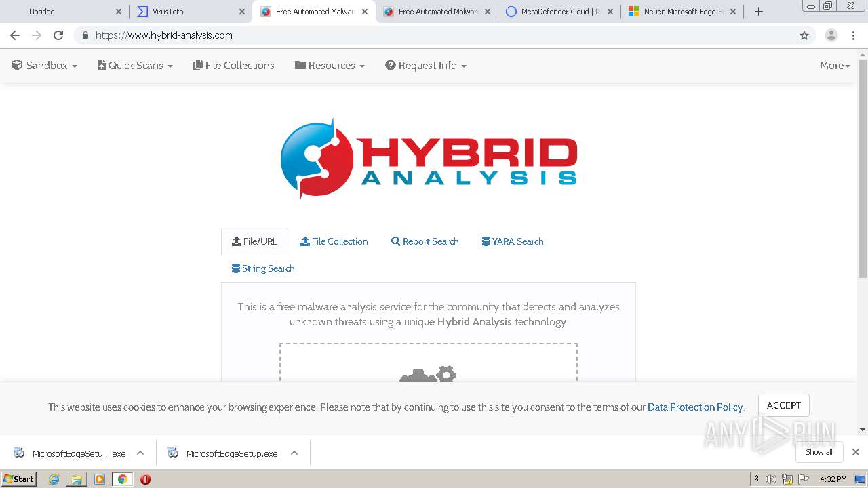Screen dimensions: 868x488
Task: Click Chrome icon in taskbar
Action: [122, 479]
